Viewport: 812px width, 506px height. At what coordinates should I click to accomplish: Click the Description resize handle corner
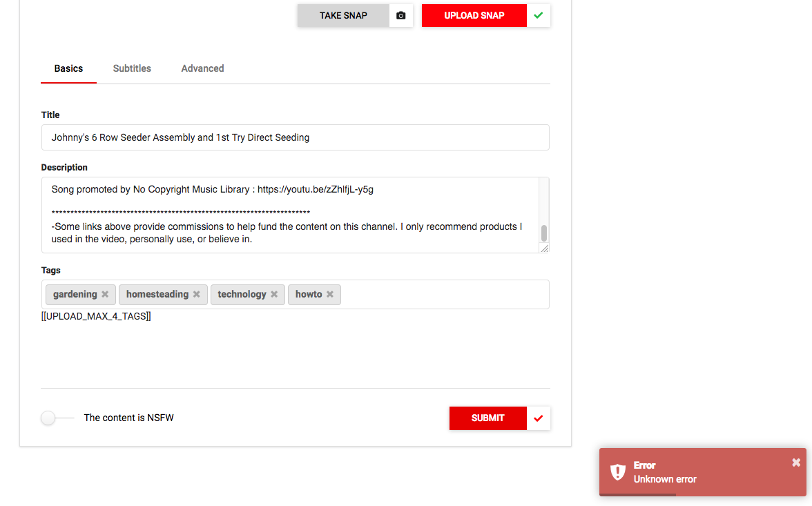click(x=545, y=249)
